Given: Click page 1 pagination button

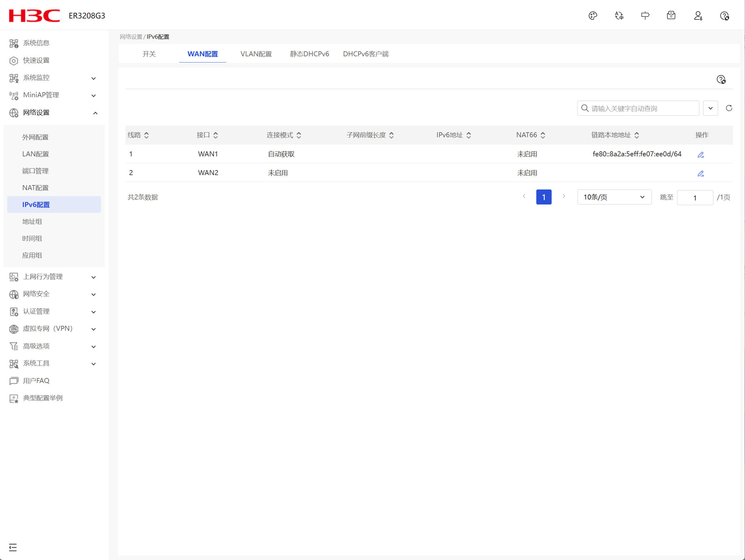Looking at the screenshot, I should coord(543,197).
